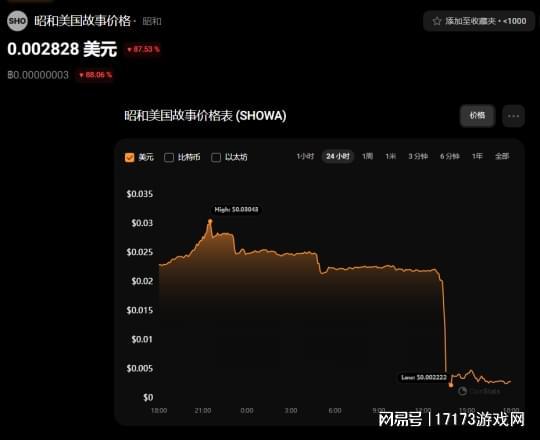The width and height of the screenshot is (540, 440).
Task: Click the 21:00 time axis label
Action: pos(202,410)
